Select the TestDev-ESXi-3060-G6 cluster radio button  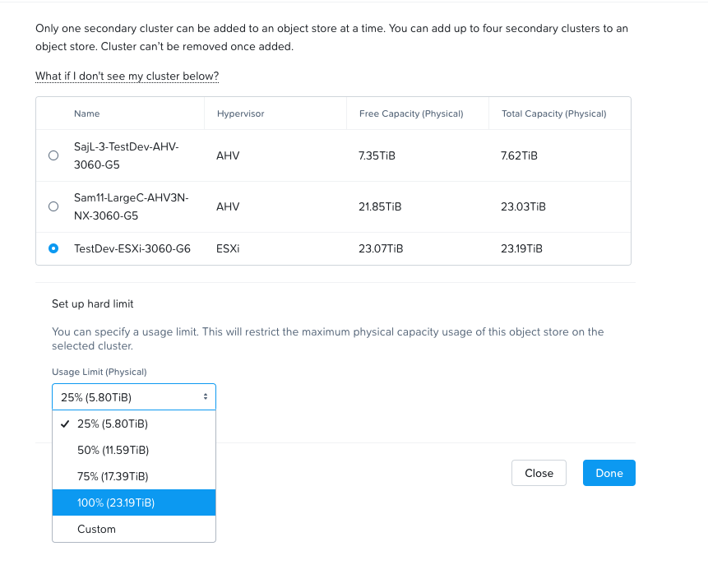coord(53,248)
